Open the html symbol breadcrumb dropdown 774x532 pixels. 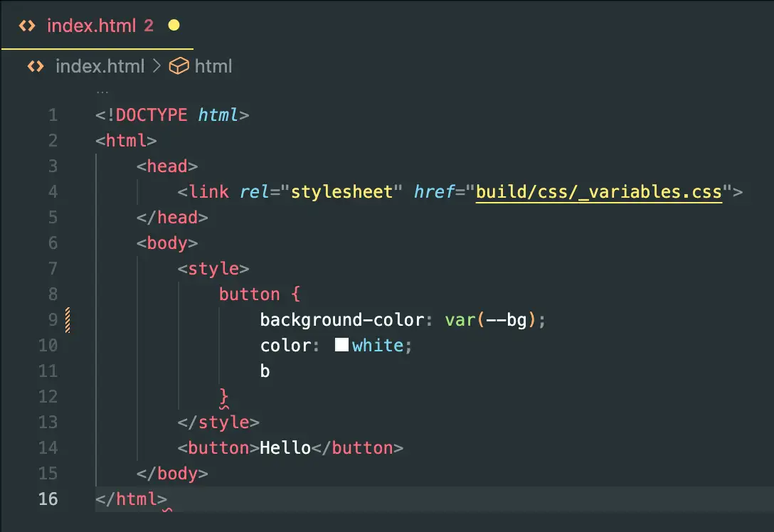tap(213, 67)
